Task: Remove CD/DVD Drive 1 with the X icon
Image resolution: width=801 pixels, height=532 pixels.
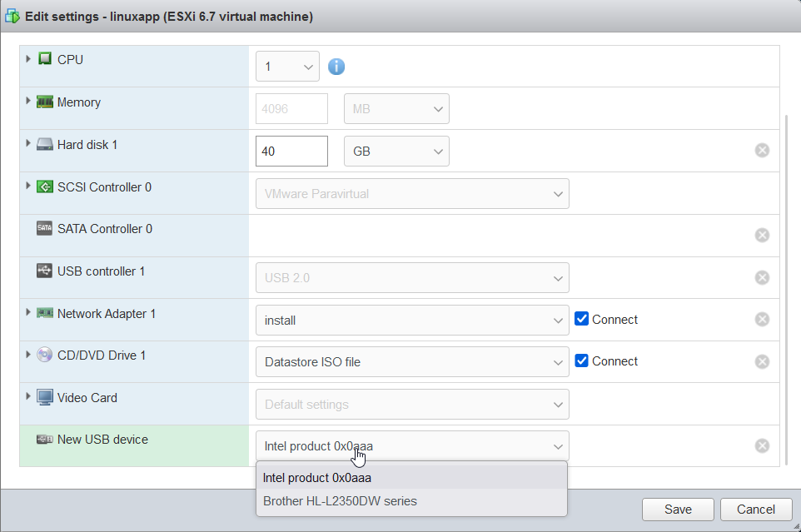Action: coord(762,361)
